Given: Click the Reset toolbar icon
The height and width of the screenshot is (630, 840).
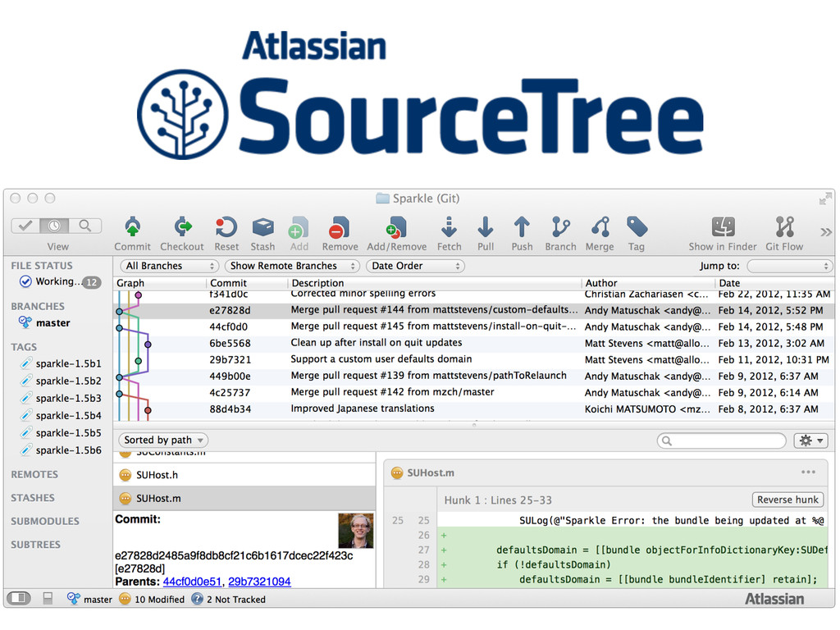Looking at the screenshot, I should [226, 228].
